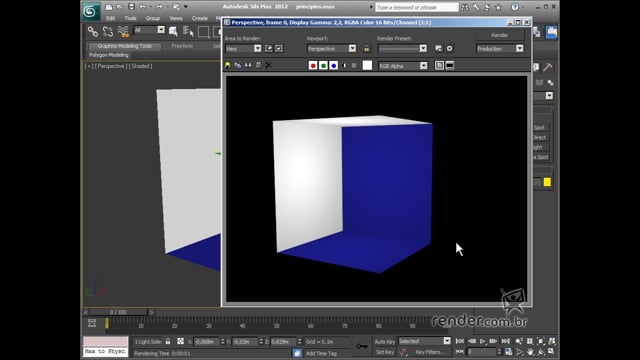The height and width of the screenshot is (360, 640).
Task: Clear the rendered frame with X icon
Action: (268, 65)
